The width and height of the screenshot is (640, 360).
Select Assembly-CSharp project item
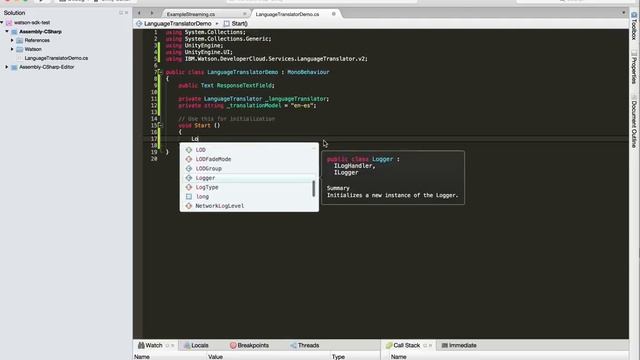(x=40, y=31)
